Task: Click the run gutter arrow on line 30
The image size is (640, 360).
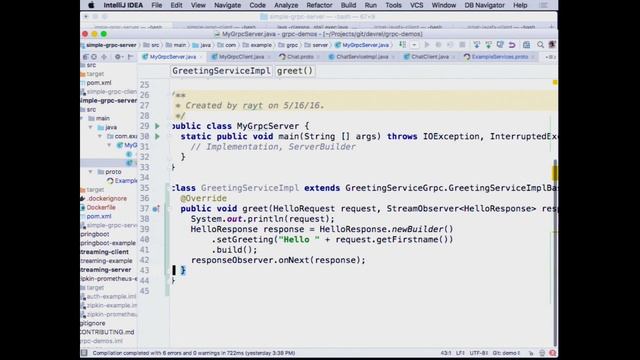Action: click(157, 136)
